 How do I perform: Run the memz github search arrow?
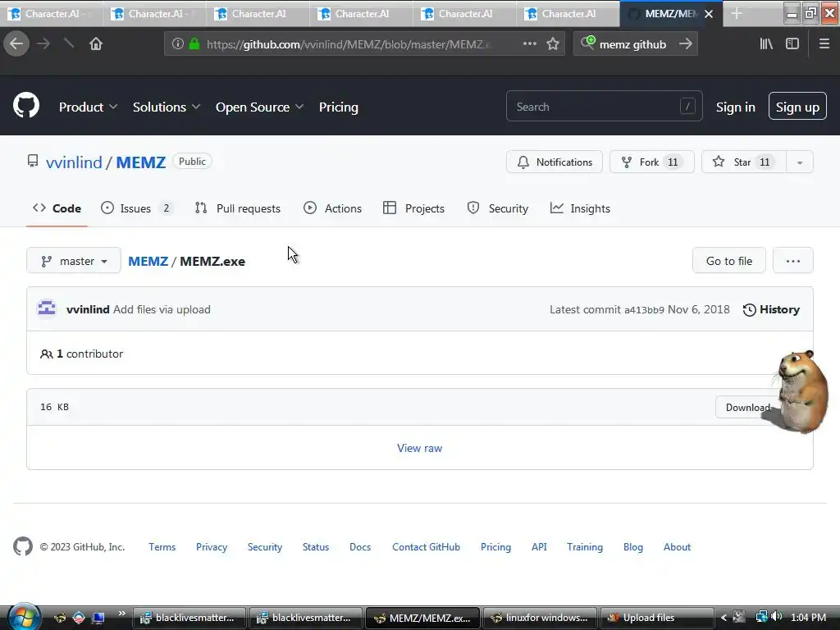pos(685,44)
